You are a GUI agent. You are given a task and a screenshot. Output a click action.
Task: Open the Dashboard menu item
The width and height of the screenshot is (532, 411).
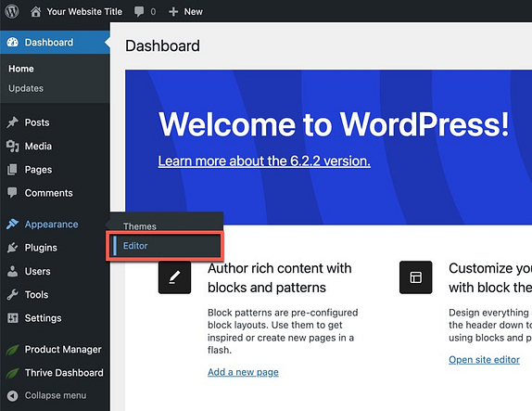point(49,43)
